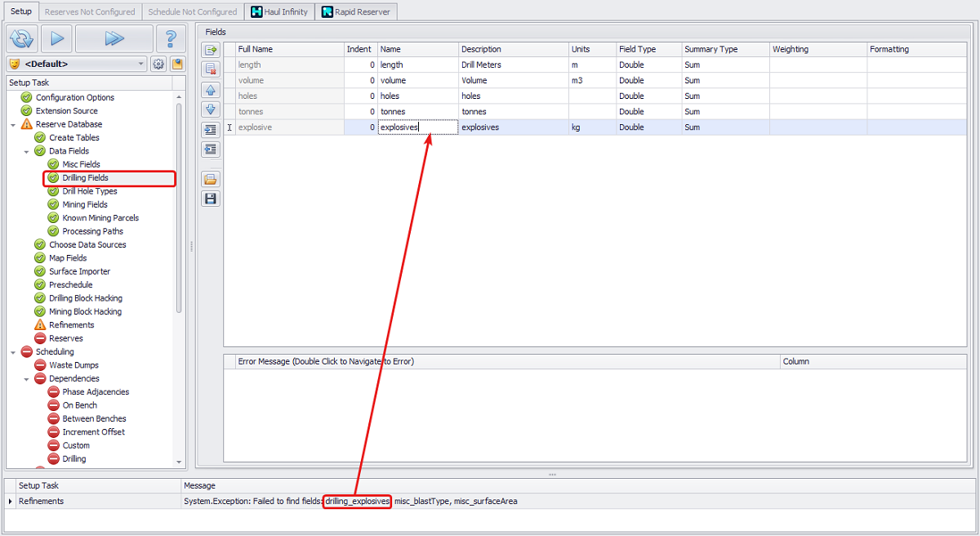Viewport: 980px width, 536px height.
Task: Select Processing Paths task
Action: (x=93, y=231)
